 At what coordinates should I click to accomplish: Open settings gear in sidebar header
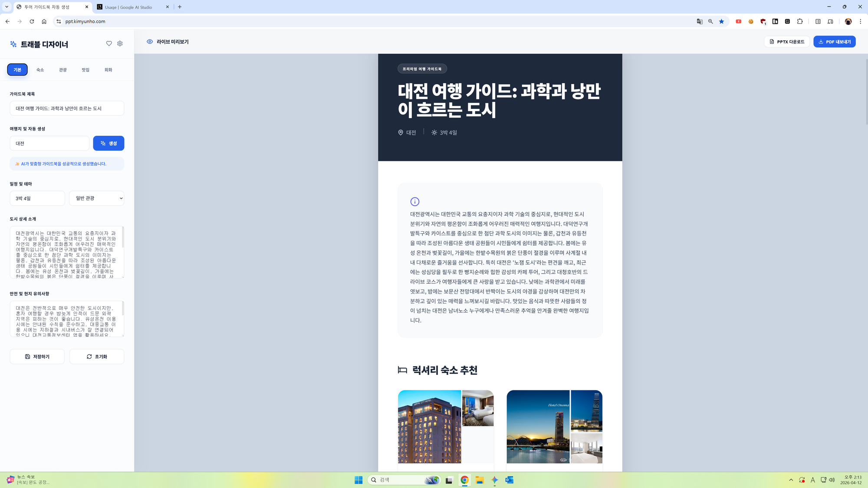coord(120,43)
